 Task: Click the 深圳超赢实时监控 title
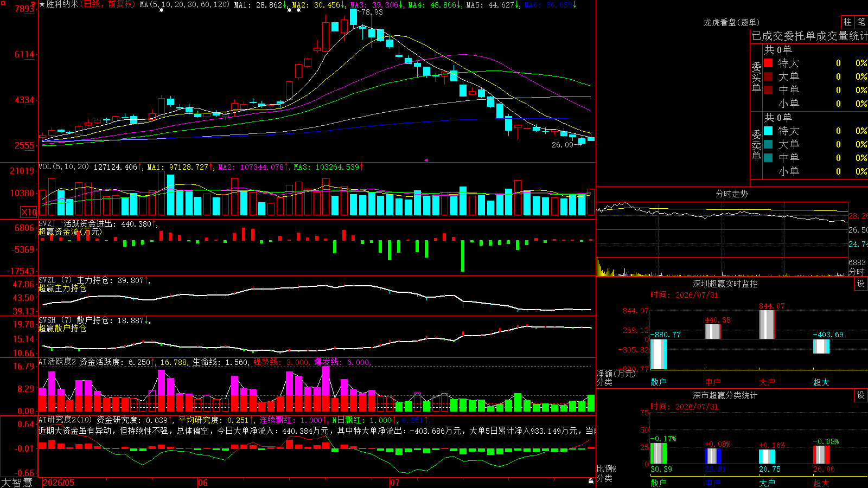[725, 284]
